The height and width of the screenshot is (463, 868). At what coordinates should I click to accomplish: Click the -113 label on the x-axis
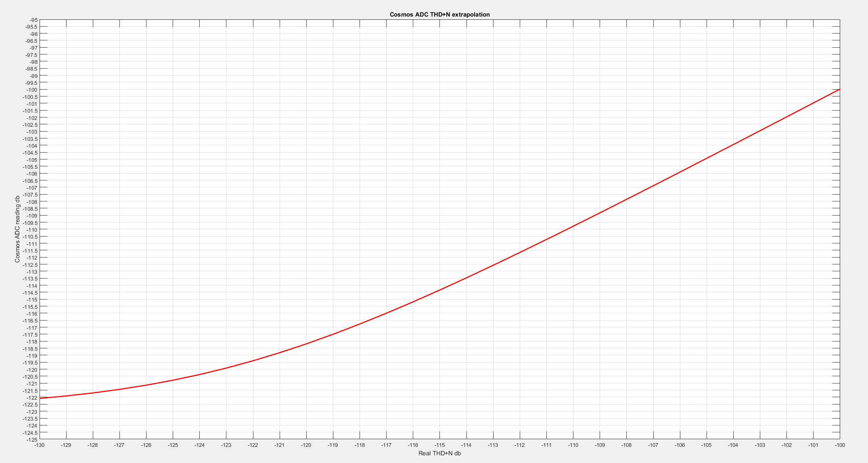click(493, 445)
